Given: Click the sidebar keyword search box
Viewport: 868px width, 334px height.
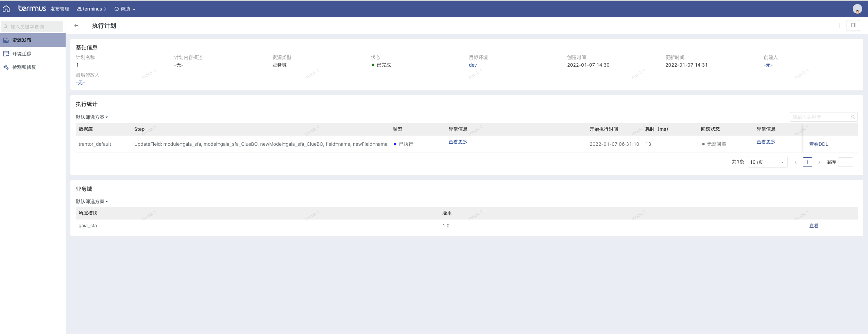Looking at the screenshot, I should 33,27.
